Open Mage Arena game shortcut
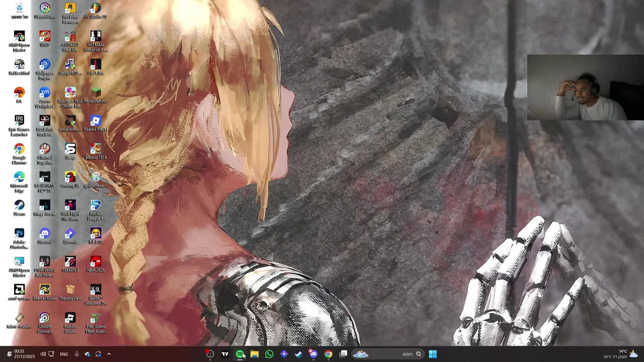 click(x=45, y=208)
